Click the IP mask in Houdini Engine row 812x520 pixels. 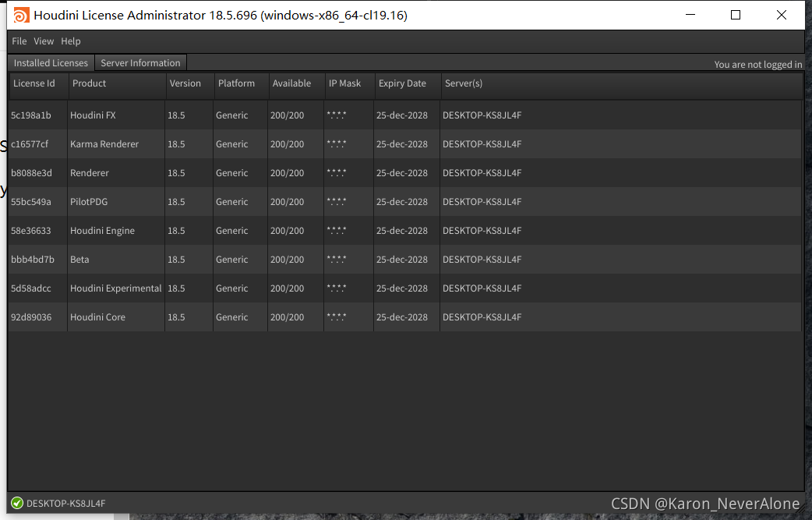[337, 231]
